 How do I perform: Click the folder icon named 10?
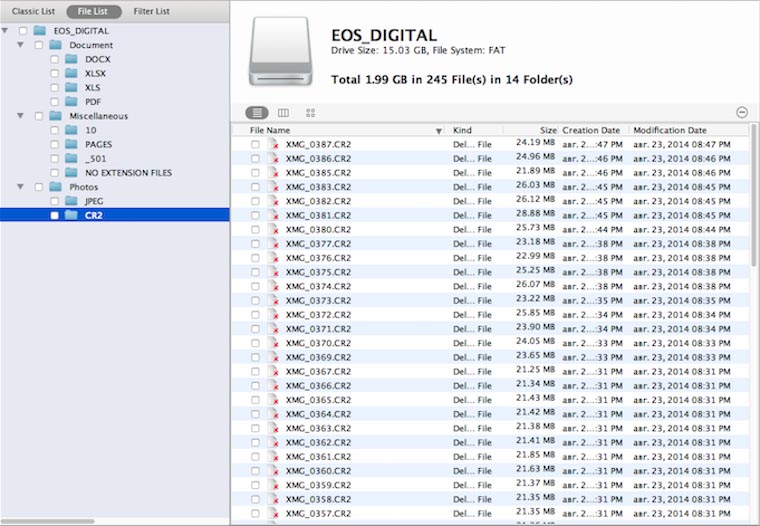(x=71, y=130)
